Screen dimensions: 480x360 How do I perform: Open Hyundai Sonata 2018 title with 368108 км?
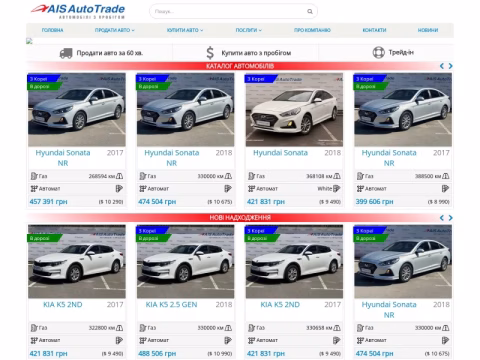[x=280, y=153]
